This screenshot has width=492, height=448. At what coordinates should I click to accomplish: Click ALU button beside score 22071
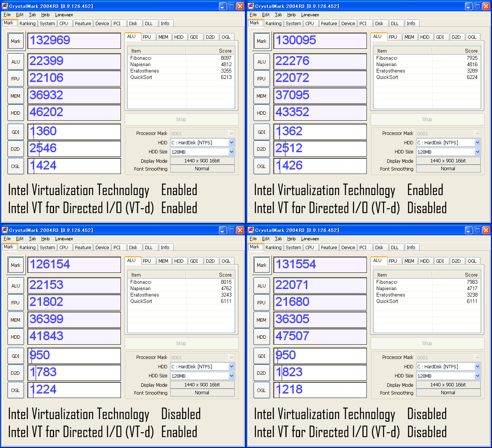tap(262, 286)
